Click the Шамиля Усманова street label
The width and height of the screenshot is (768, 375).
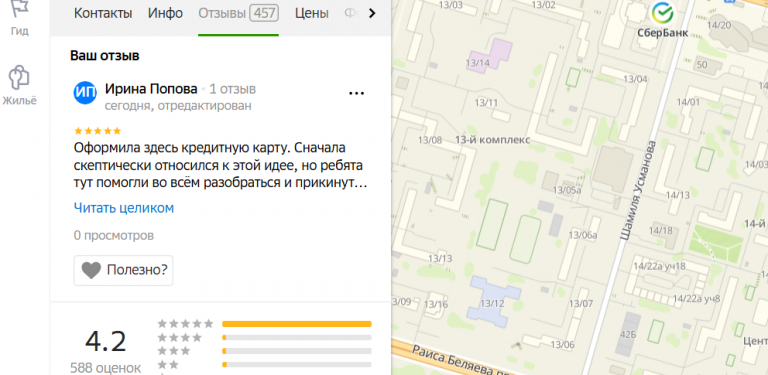(x=638, y=190)
